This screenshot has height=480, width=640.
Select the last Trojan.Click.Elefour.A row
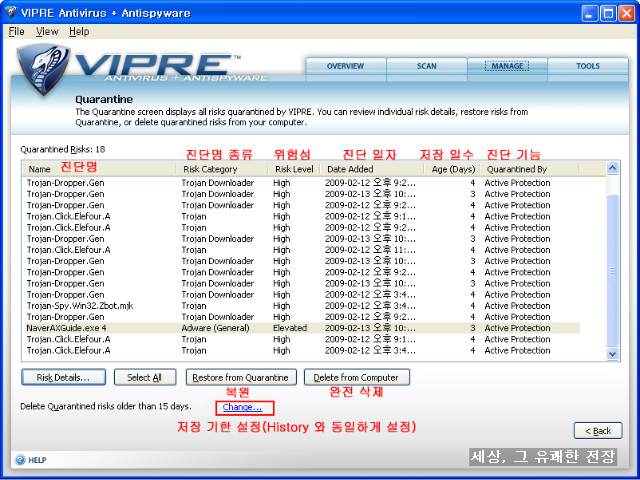[x=302, y=350]
